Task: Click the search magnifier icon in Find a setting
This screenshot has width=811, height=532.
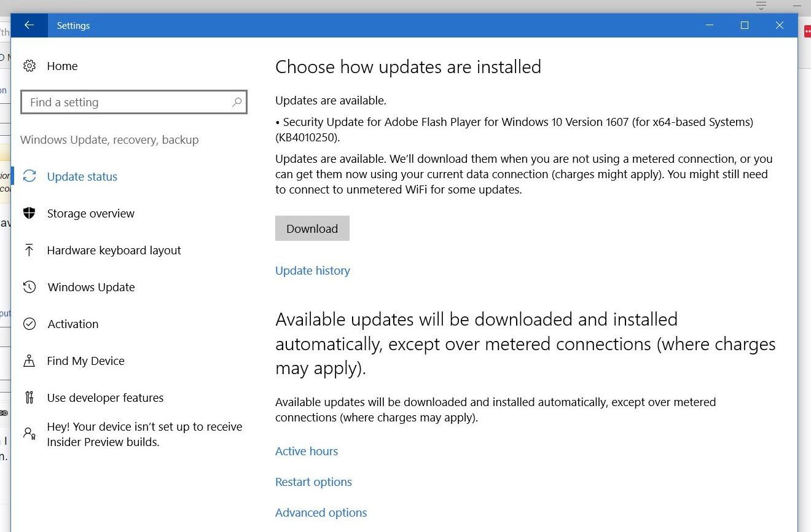Action: 237,103
